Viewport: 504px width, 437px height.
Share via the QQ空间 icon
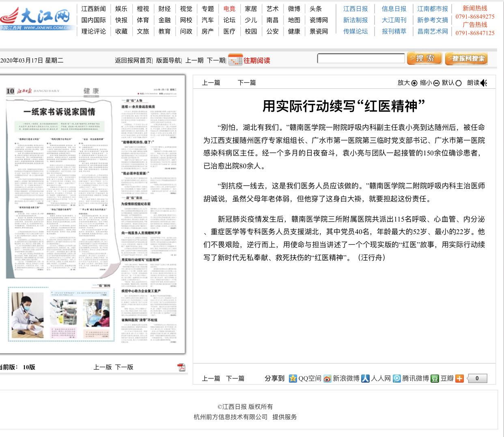(293, 379)
